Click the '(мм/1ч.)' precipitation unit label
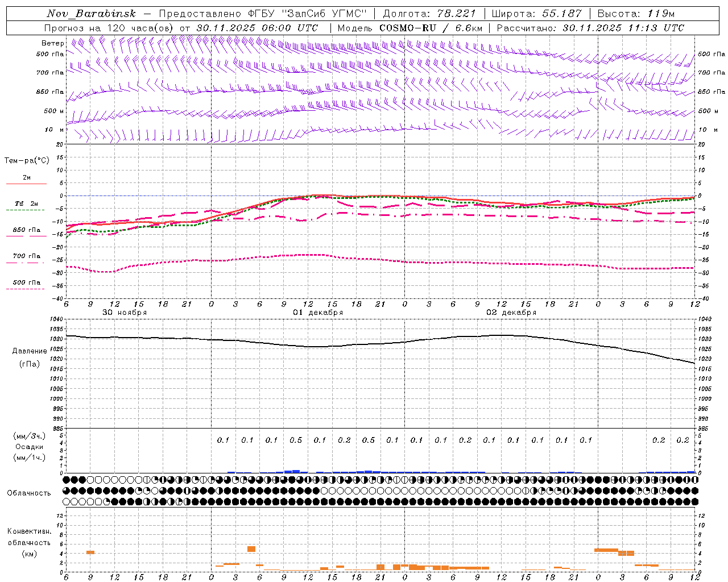Screen dimensions: 728x582 pos(29,458)
